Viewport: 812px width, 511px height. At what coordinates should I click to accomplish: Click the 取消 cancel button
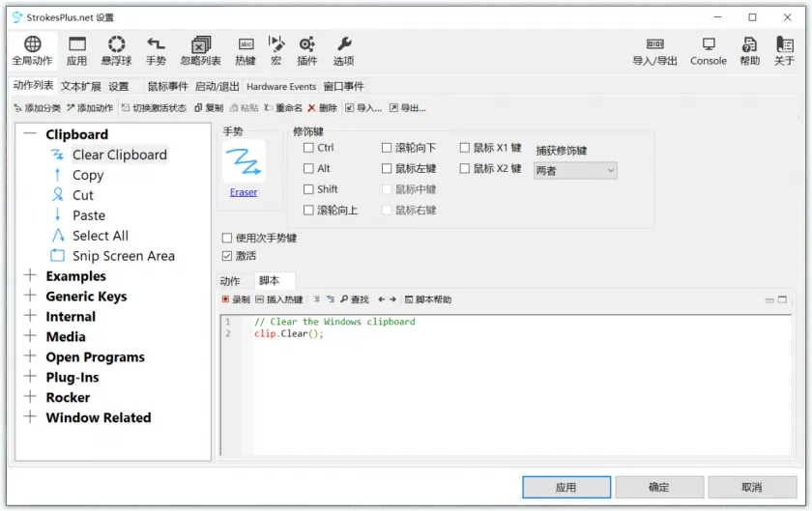tap(752, 487)
